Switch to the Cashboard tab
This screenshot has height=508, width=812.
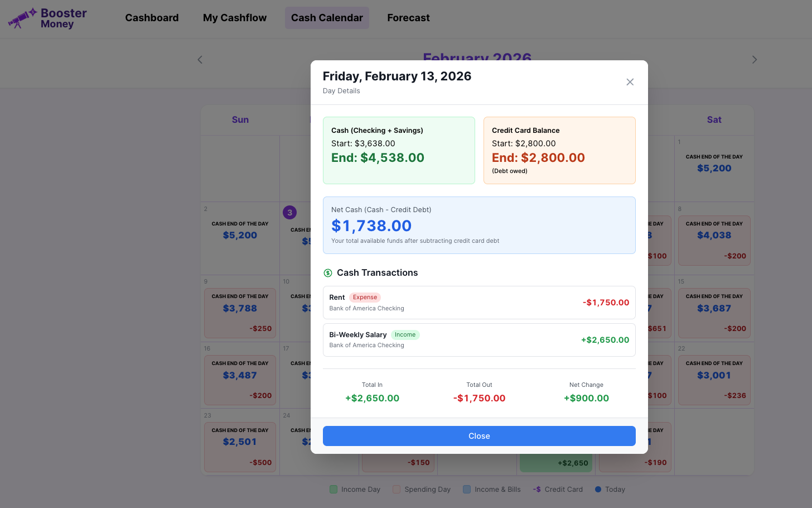point(152,18)
